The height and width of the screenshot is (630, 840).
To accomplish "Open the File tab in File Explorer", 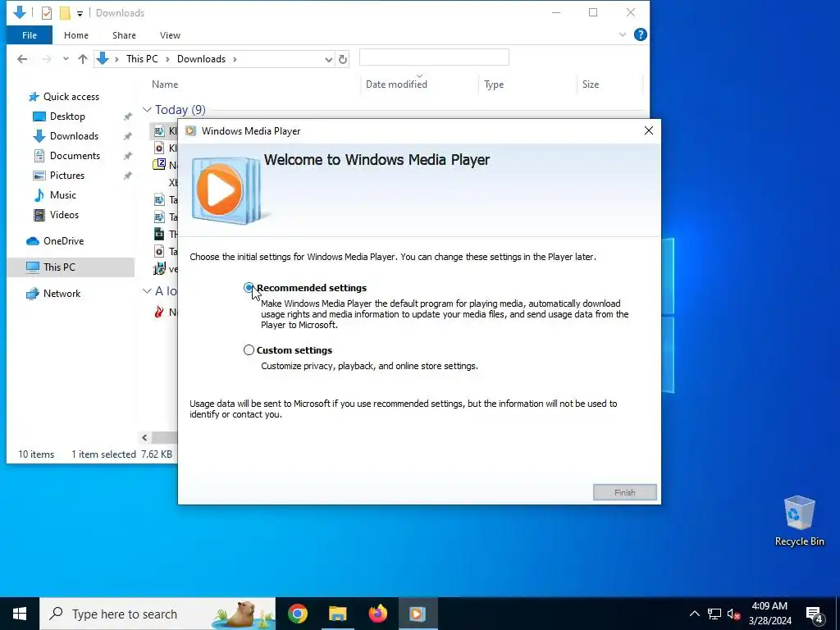I will click(x=30, y=35).
